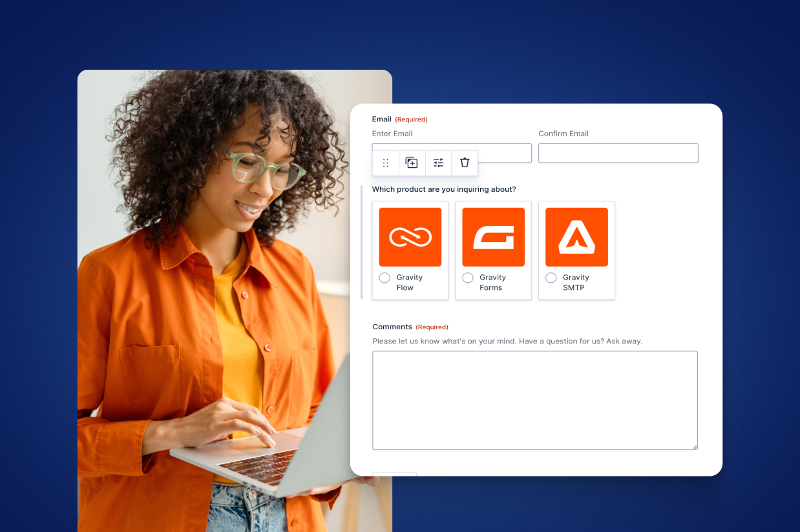Viewport: 800px width, 532px height.
Task: Click the drag handle dots icon
Action: [385, 163]
